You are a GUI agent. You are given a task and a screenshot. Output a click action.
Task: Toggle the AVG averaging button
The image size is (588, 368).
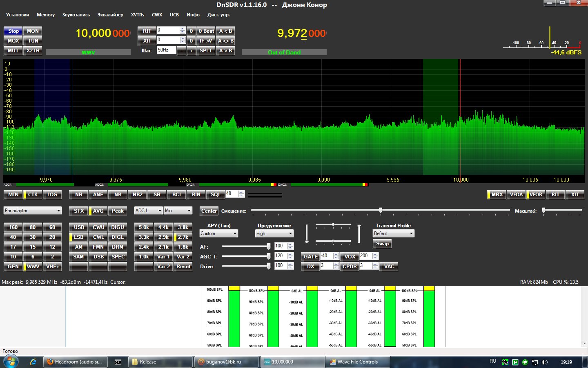(98, 211)
